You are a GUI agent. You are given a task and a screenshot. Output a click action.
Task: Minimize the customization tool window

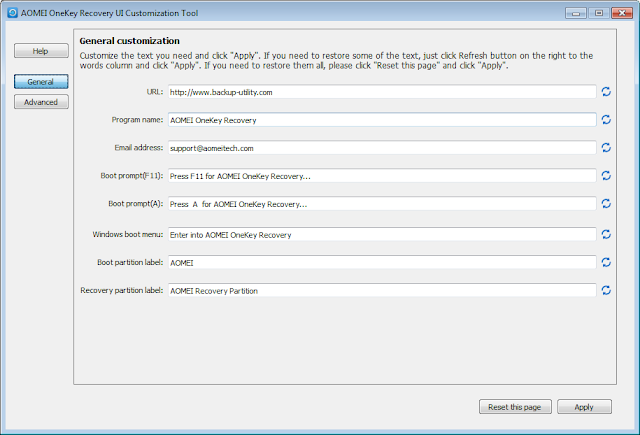pos(576,13)
